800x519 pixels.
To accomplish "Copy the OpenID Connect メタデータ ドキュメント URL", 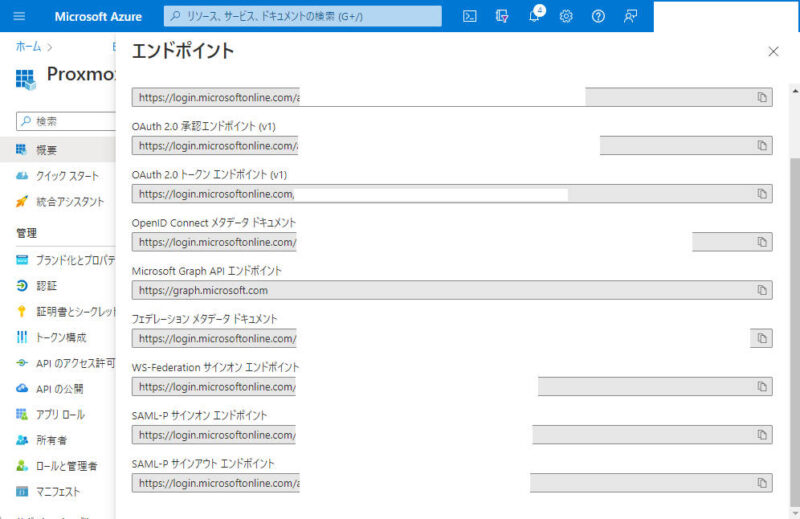I will pos(762,242).
